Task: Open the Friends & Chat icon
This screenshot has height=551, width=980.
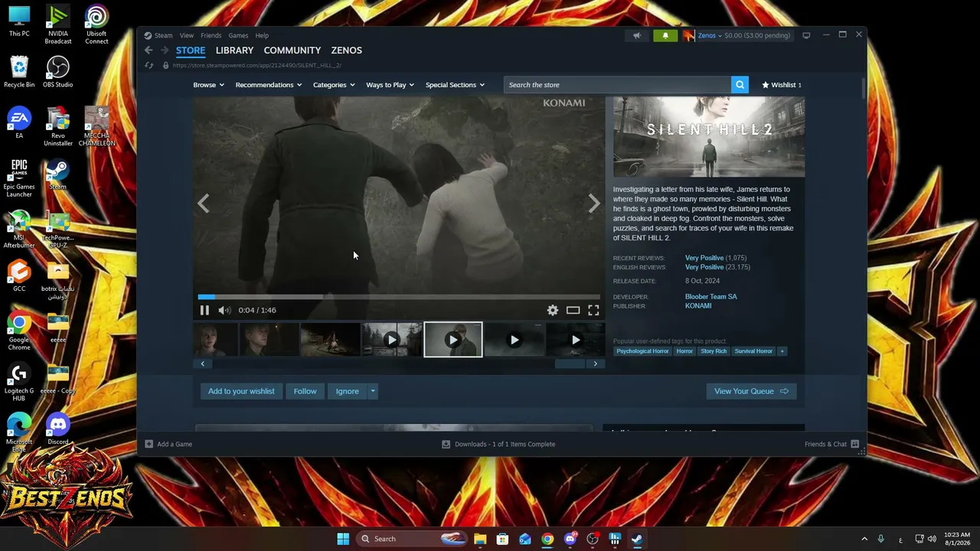Action: [x=855, y=444]
